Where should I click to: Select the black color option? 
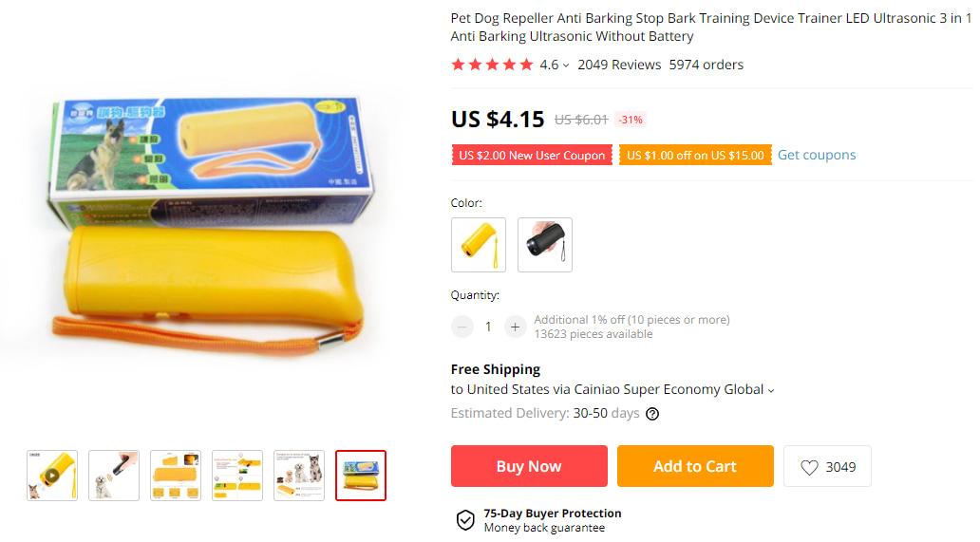tap(545, 245)
